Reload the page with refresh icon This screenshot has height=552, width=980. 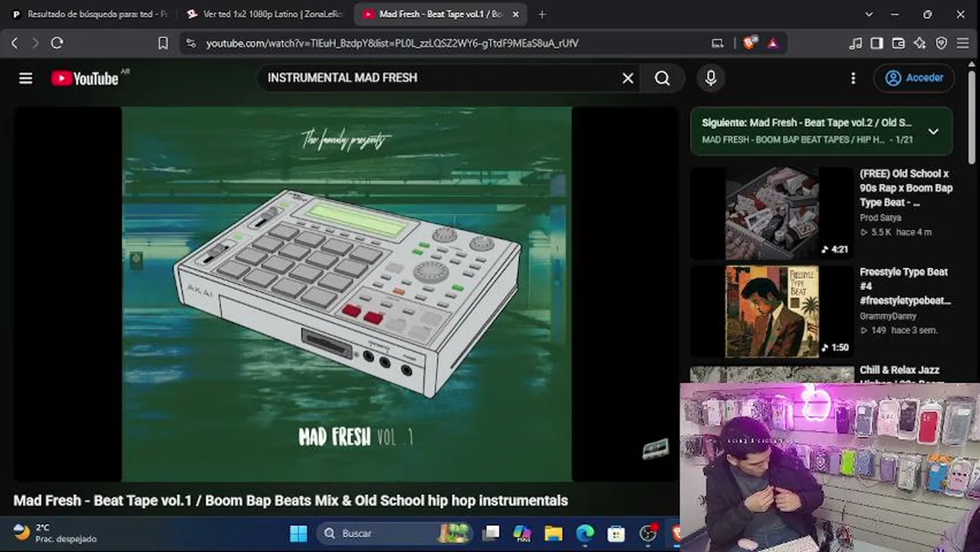point(57,43)
